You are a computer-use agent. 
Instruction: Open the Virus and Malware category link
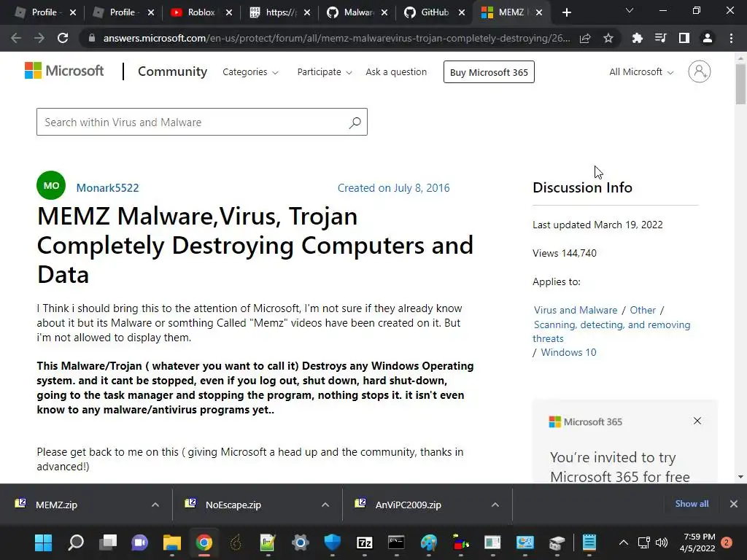tap(576, 310)
